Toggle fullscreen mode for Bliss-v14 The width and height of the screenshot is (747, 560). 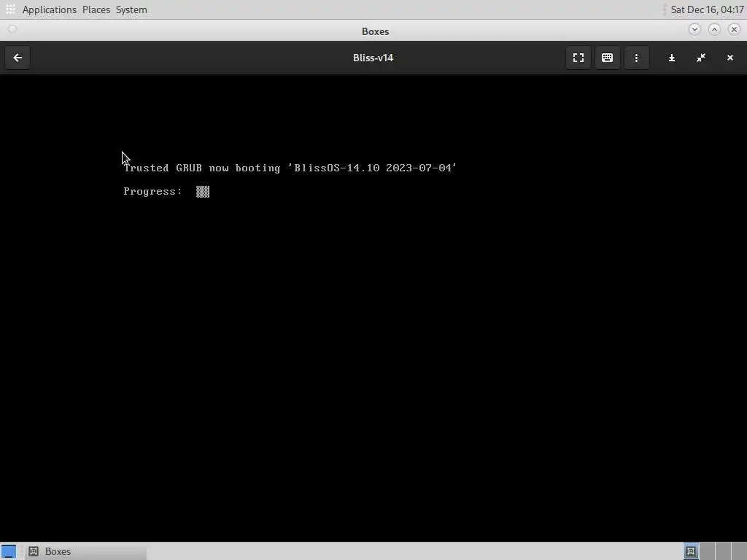(x=578, y=58)
